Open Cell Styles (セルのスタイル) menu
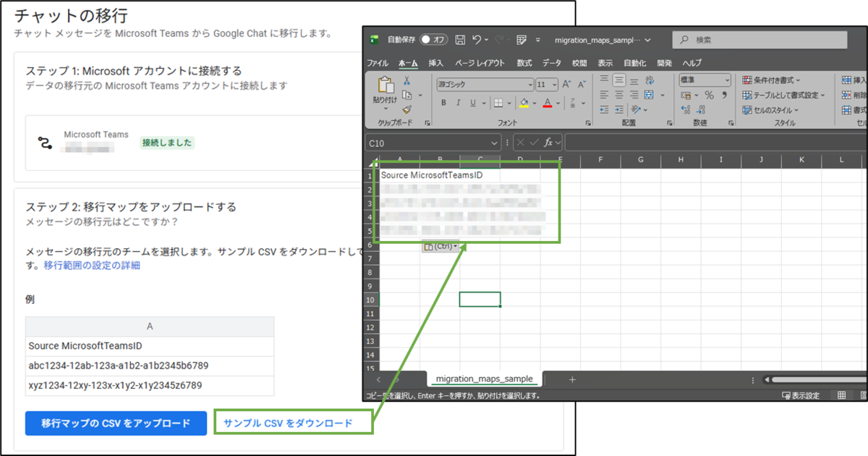Screen dimensions: 868x456 point(770,110)
